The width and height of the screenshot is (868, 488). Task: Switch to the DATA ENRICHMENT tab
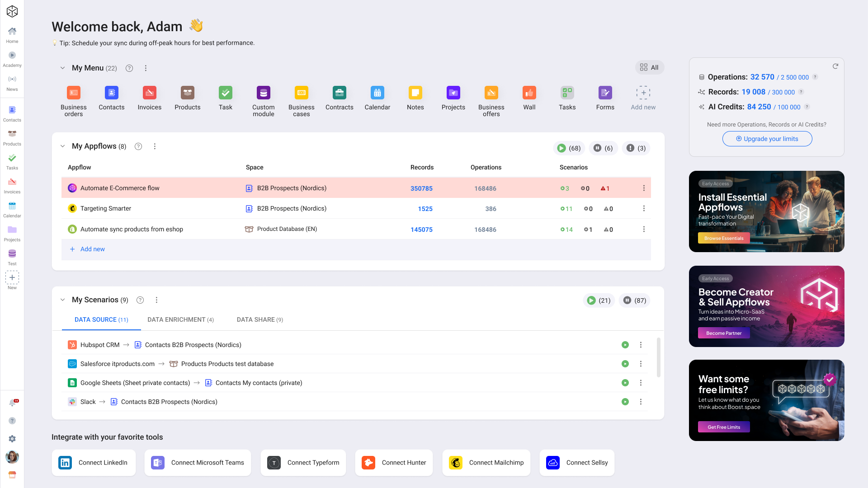(x=180, y=319)
